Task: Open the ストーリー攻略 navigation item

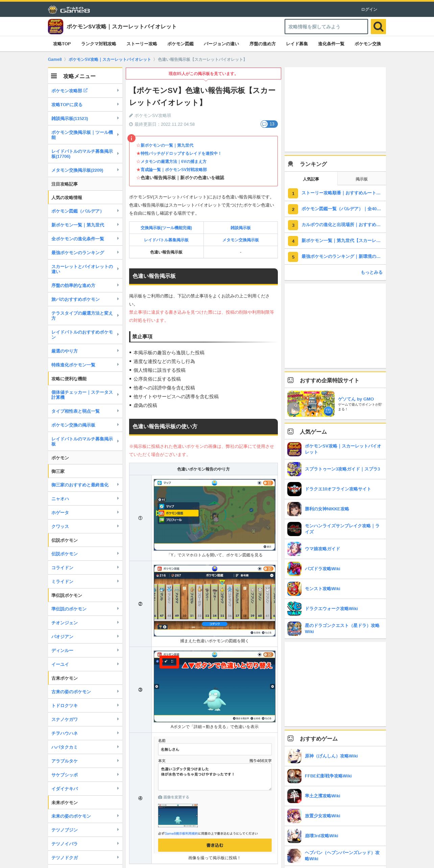Action: click(x=142, y=44)
